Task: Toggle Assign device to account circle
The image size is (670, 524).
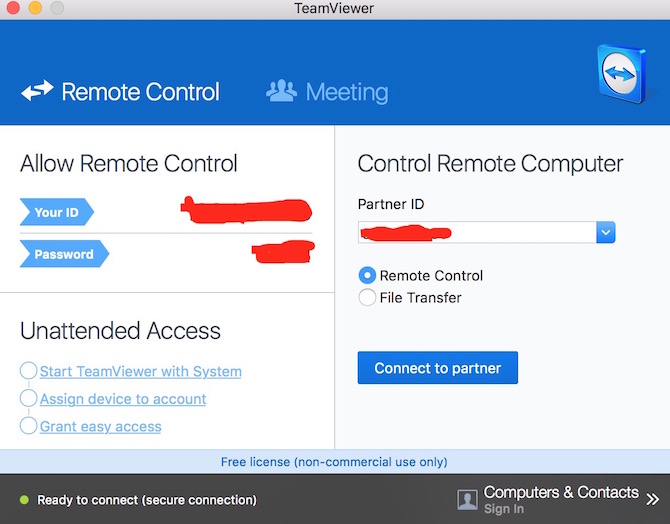Action: pyautogui.click(x=29, y=399)
